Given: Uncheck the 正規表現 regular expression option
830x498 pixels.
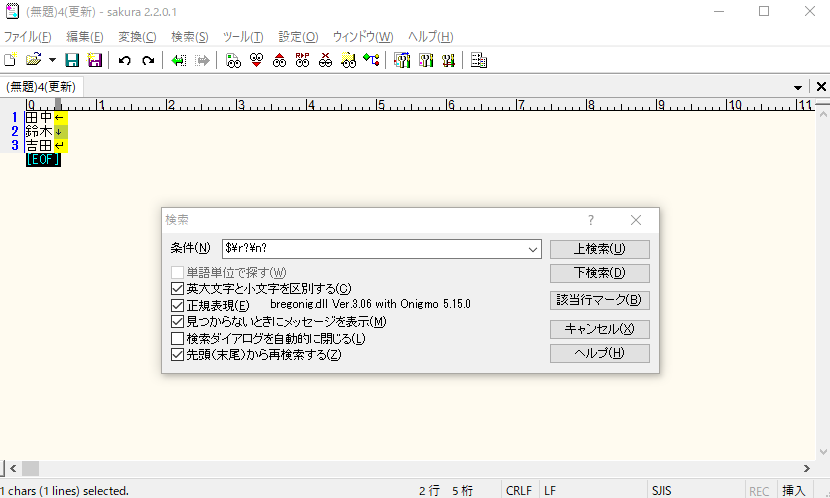Looking at the screenshot, I should [178, 305].
